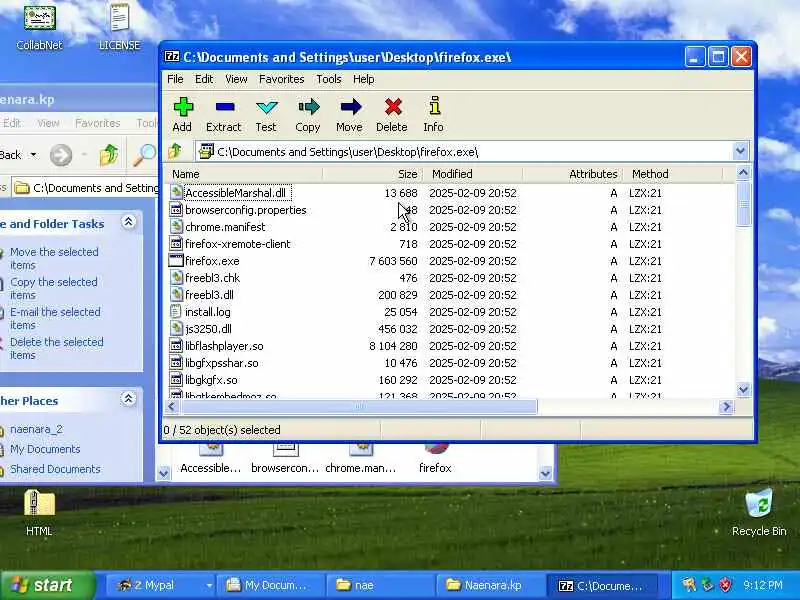Run Test from the 7-Zip toolbar
This screenshot has width=800, height=600.
tap(266, 114)
